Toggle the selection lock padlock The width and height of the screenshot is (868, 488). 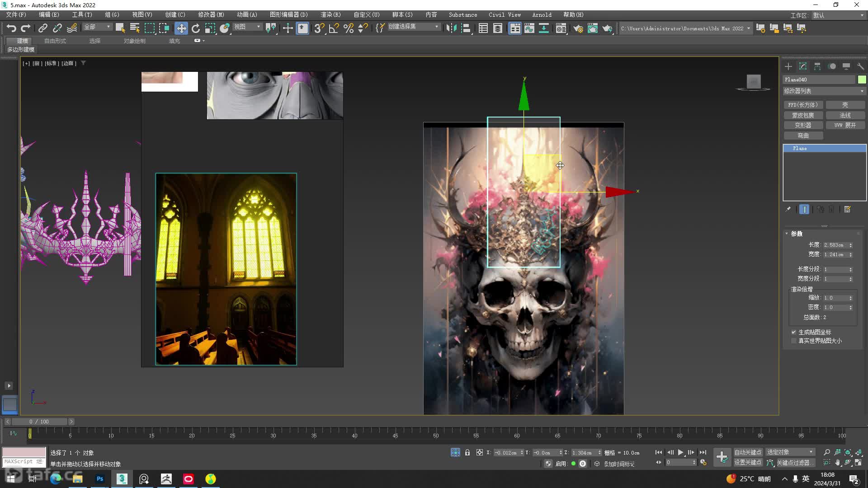click(x=467, y=452)
